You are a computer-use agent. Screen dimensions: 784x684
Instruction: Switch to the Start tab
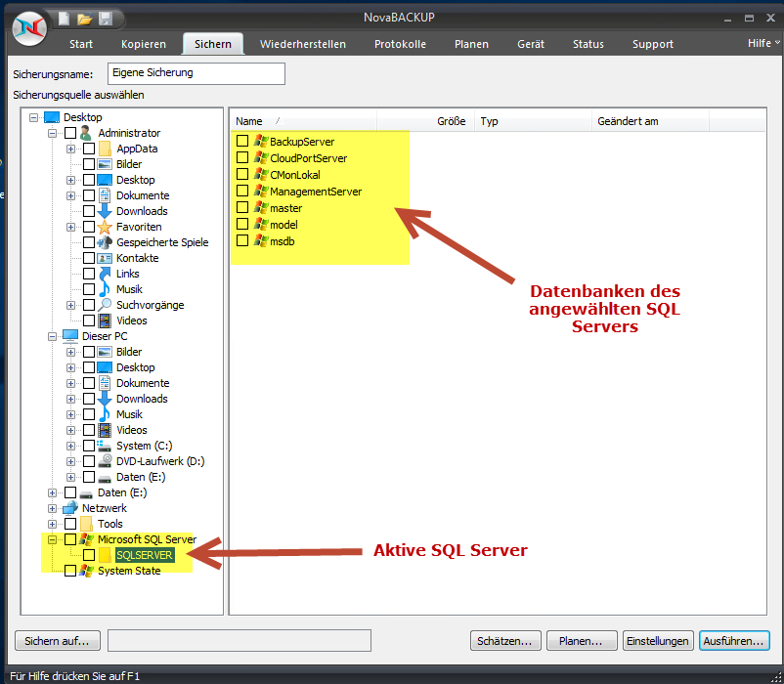pos(81,44)
